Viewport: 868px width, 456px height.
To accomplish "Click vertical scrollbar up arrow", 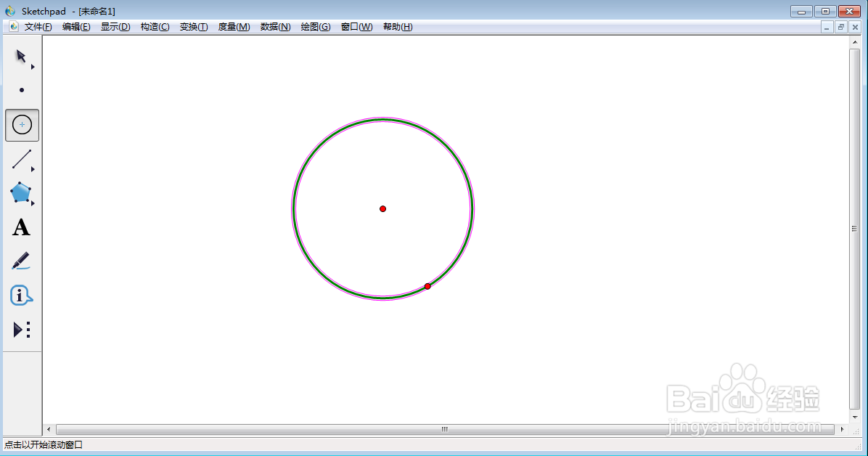I will [x=855, y=42].
